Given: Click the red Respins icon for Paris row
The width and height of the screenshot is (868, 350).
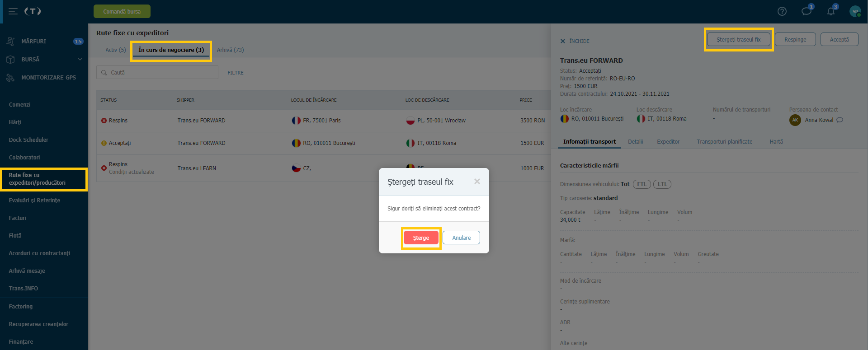Looking at the screenshot, I should tap(104, 121).
